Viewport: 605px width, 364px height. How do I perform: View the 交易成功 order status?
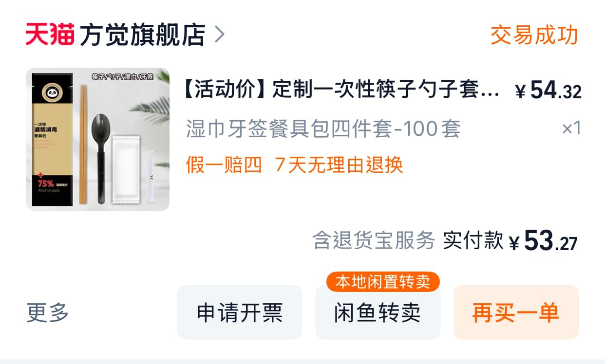click(534, 35)
